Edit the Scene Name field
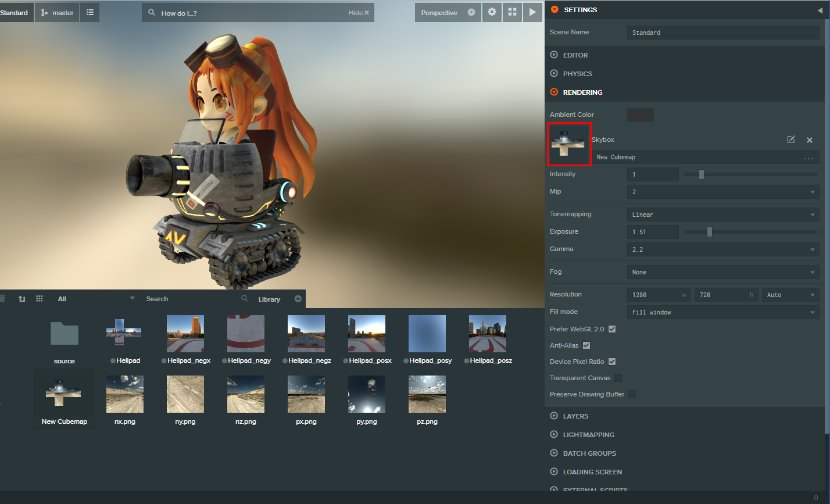This screenshot has width=830, height=504. [x=723, y=33]
